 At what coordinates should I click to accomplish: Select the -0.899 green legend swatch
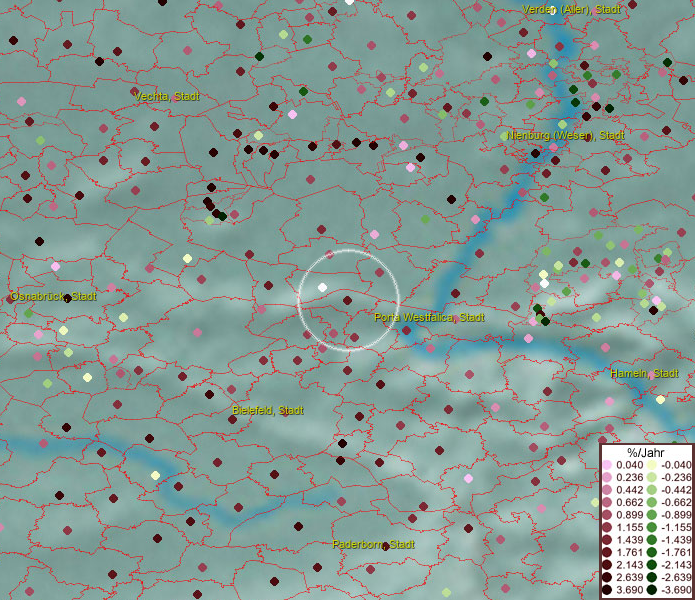(652, 515)
